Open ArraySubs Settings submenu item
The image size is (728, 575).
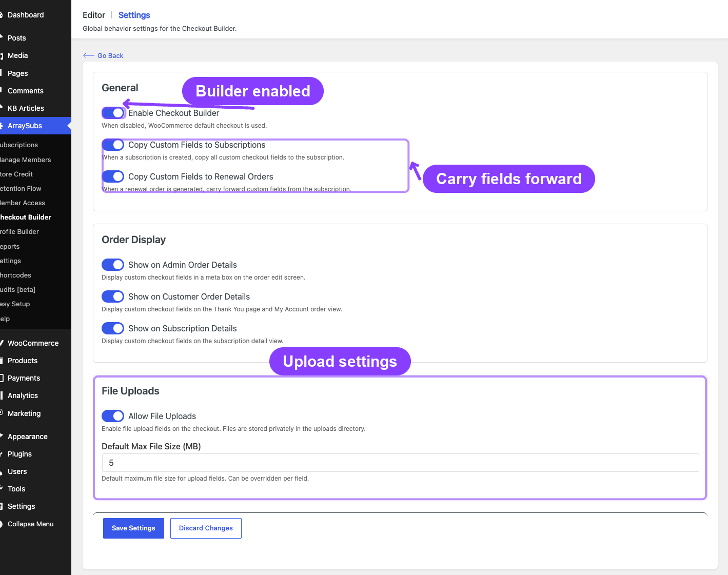pos(35,261)
